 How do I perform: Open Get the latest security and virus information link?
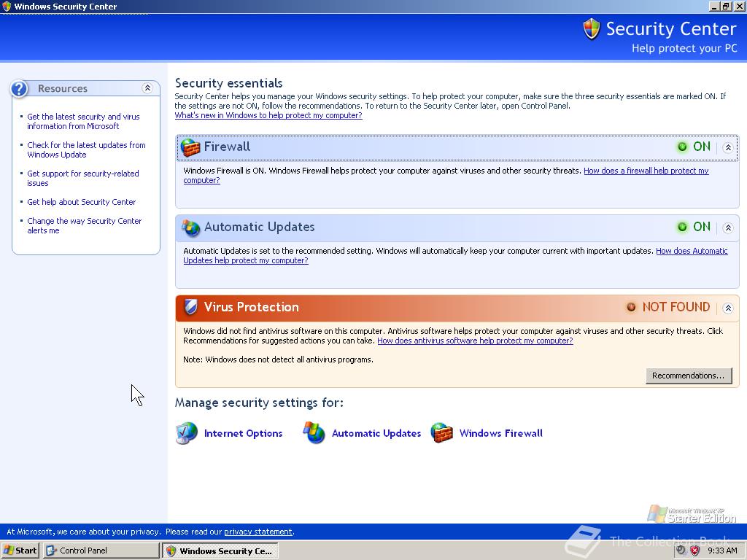[x=83, y=122]
